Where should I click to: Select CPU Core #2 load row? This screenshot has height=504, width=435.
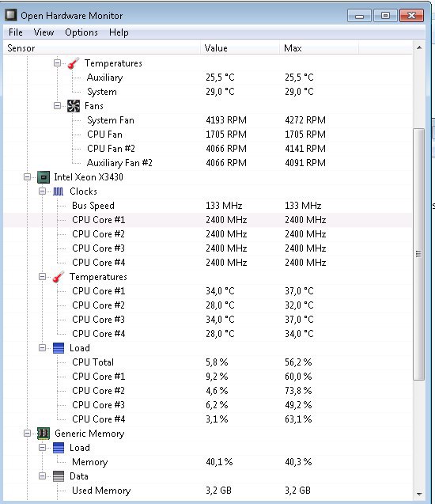pyautogui.click(x=208, y=391)
